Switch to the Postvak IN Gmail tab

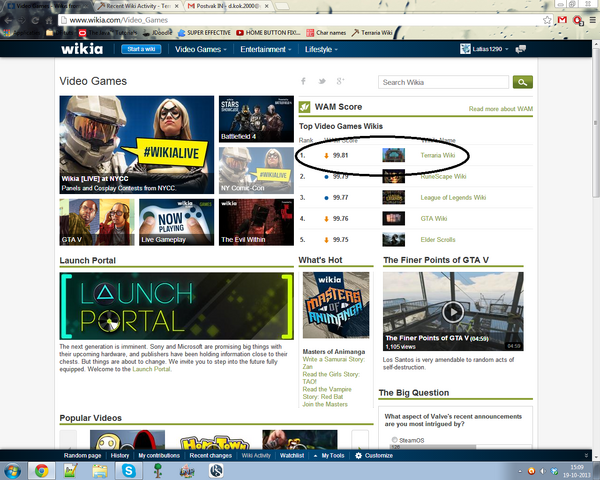(x=229, y=6)
